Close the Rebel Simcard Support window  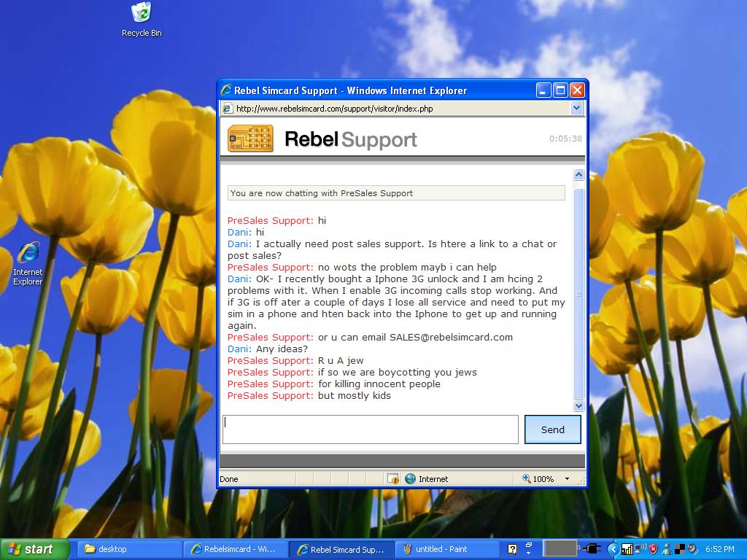[578, 90]
